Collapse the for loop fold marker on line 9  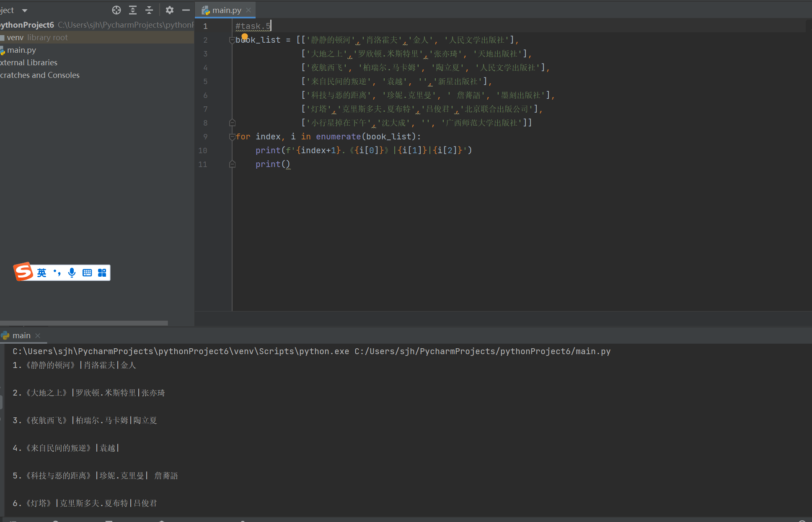pyautogui.click(x=232, y=137)
